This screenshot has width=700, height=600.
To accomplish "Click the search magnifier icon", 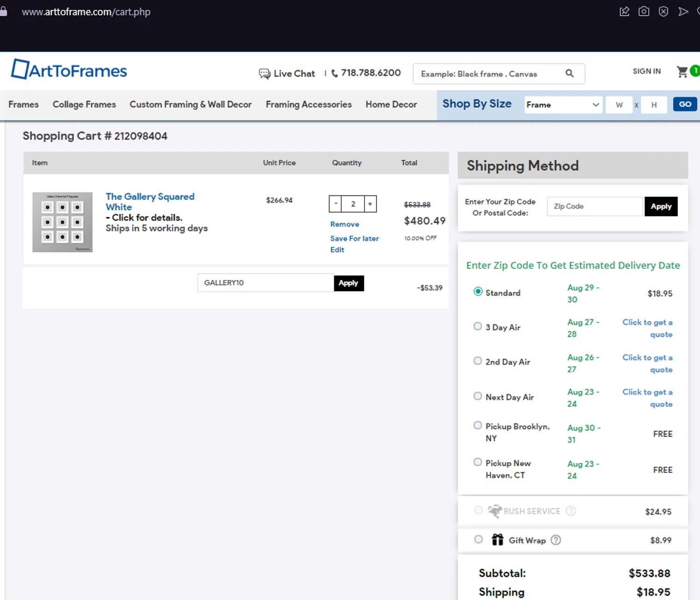I will (569, 73).
